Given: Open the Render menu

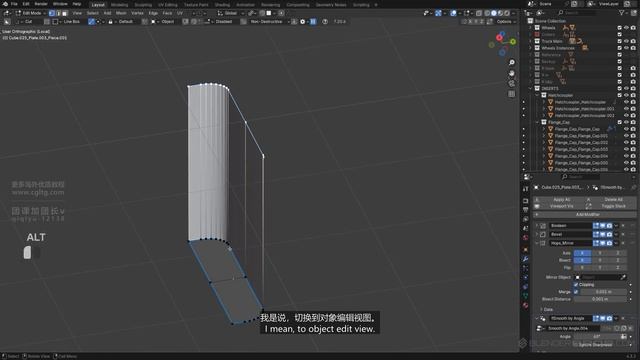Looking at the screenshot, I should (x=41, y=4).
